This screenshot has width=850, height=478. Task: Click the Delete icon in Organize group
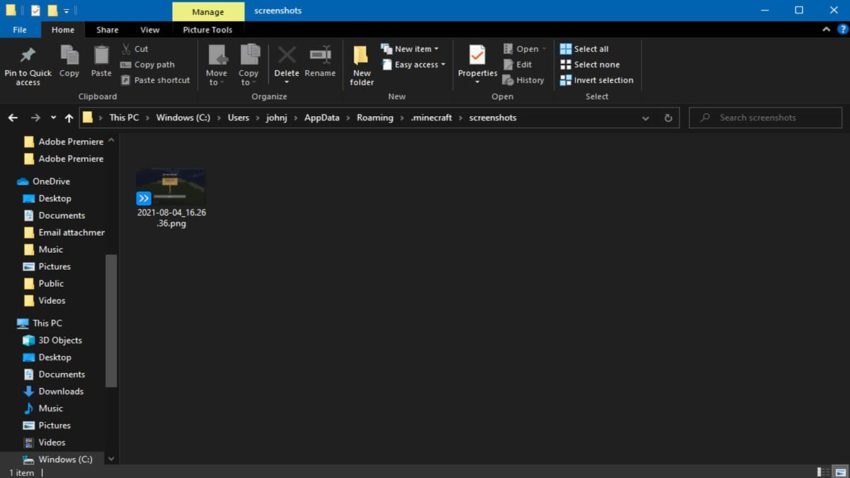tap(286, 56)
